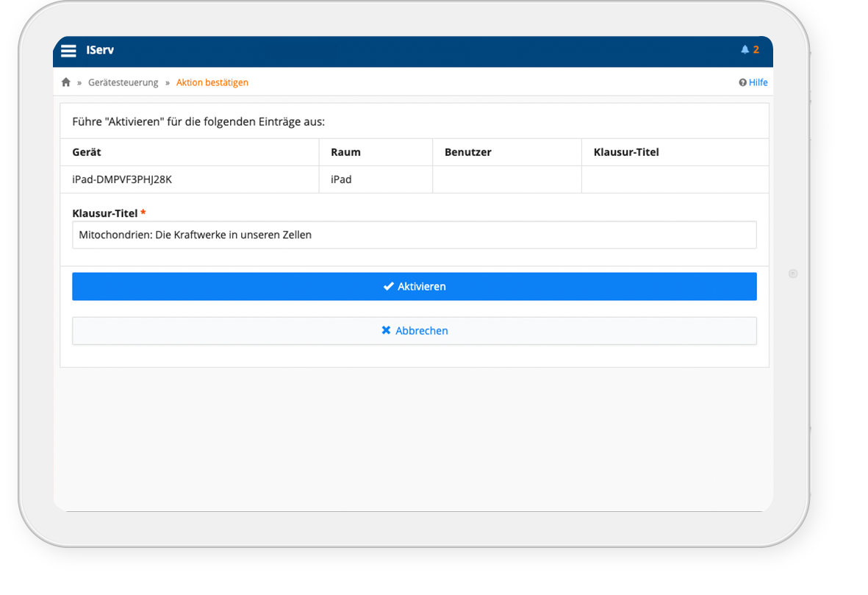This screenshot has height=595, width=868.
Task: Click the blue Aktivieren button
Action: pyautogui.click(x=414, y=286)
